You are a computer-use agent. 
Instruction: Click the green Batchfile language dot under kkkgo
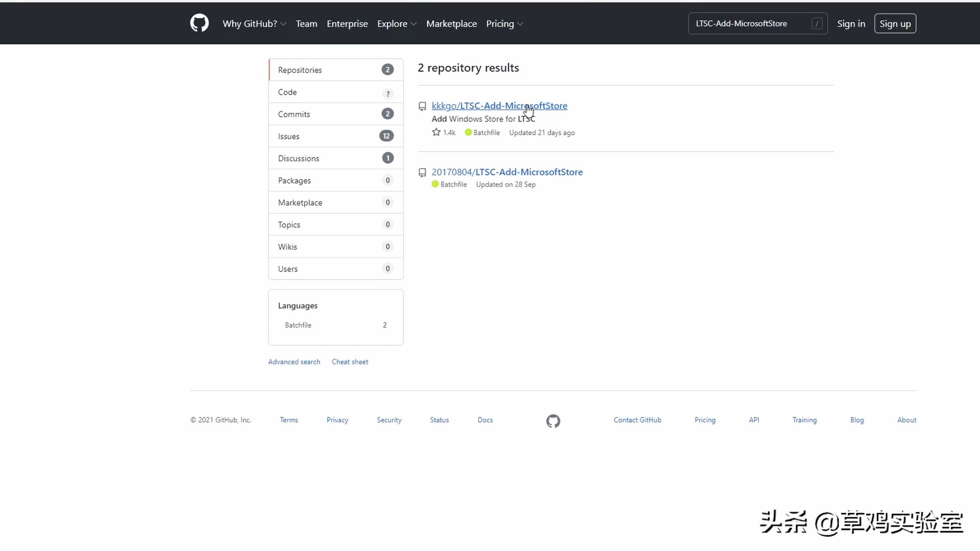tap(468, 132)
